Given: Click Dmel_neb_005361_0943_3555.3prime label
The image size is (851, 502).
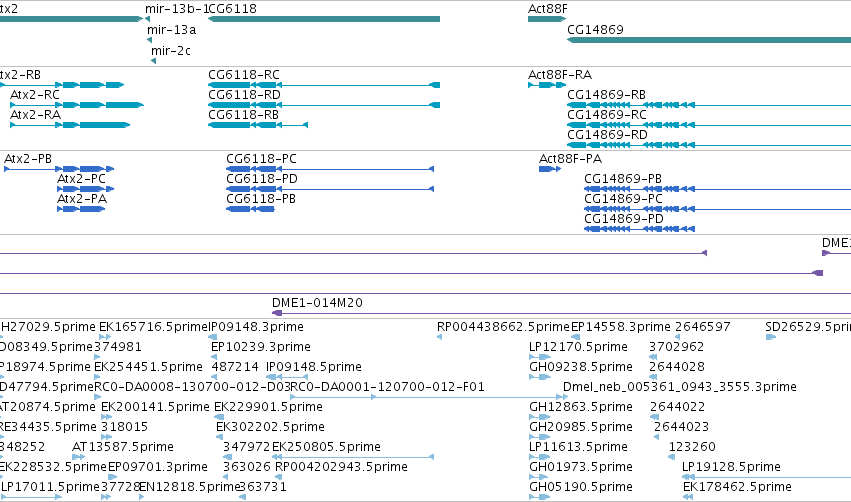Looking at the screenshot, I should tap(679, 387).
